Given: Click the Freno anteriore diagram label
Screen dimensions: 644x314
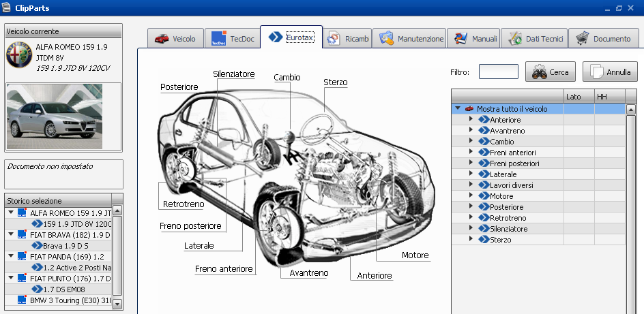Looking at the screenshot, I should [x=224, y=268].
